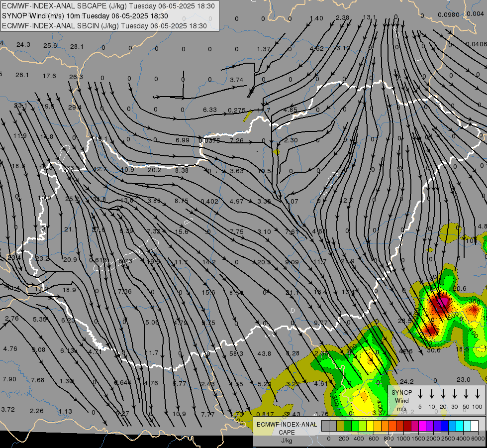Pick the white swatch ending CAPE scale
Viewport: 487px width, 448px height.
coord(475,426)
